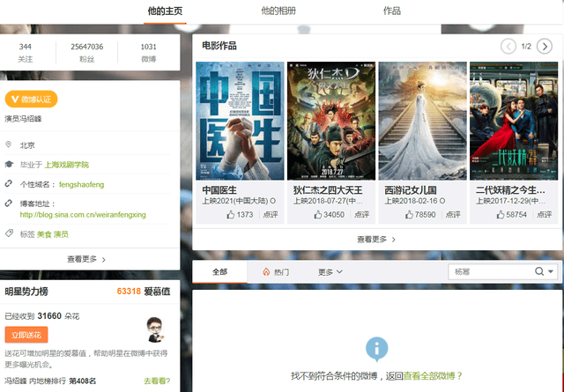Open the 作品 tab
The image size is (564, 392).
[391, 11]
